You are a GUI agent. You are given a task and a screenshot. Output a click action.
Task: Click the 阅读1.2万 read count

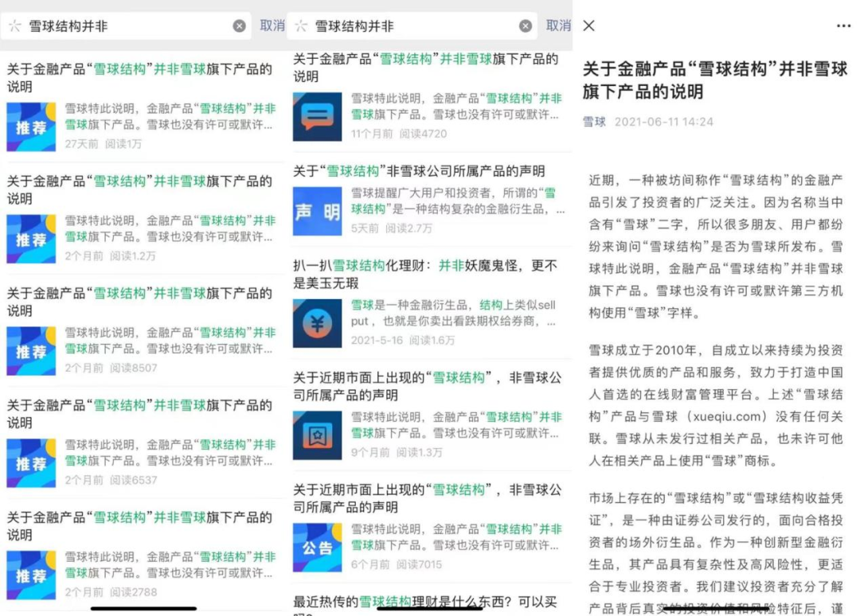133,256
